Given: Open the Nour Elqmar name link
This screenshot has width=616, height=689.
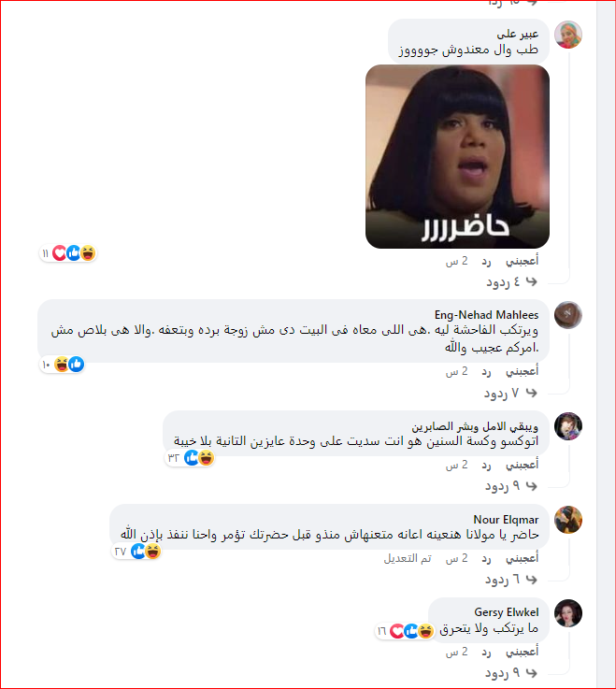Looking at the screenshot, I should (x=506, y=520).
